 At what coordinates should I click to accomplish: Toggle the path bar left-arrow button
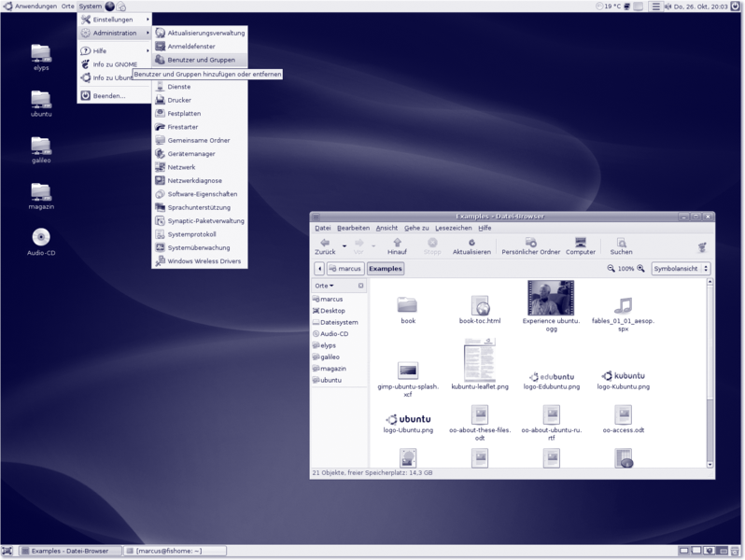[319, 268]
